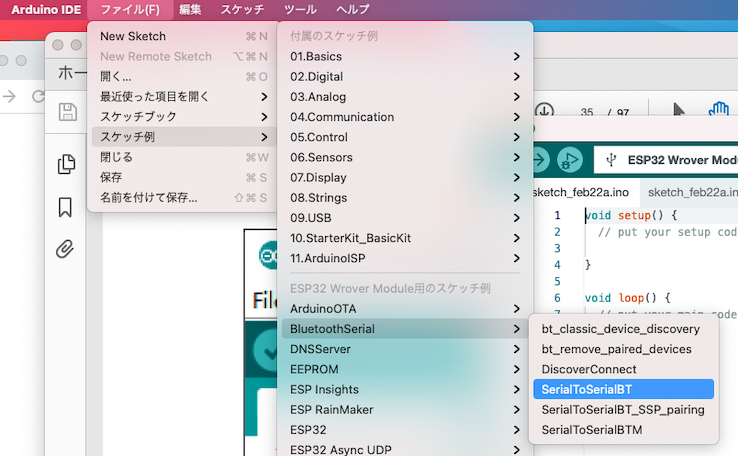The width and height of the screenshot is (738, 456).
Task: Click the Arduino debug play button
Action: (570, 160)
